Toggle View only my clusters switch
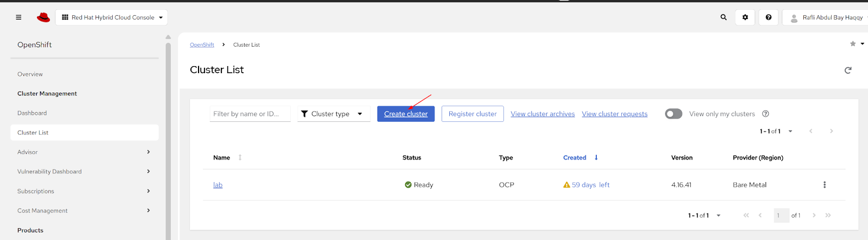 click(674, 114)
